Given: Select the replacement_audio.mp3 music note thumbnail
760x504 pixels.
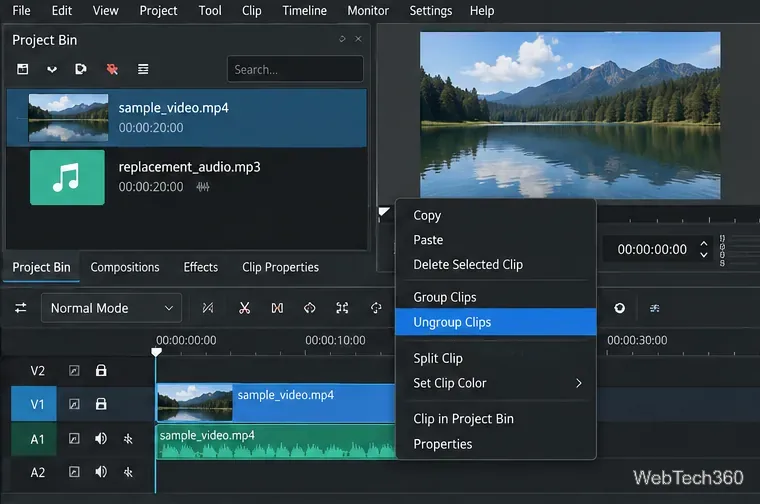Looking at the screenshot, I should pyautogui.click(x=67, y=177).
